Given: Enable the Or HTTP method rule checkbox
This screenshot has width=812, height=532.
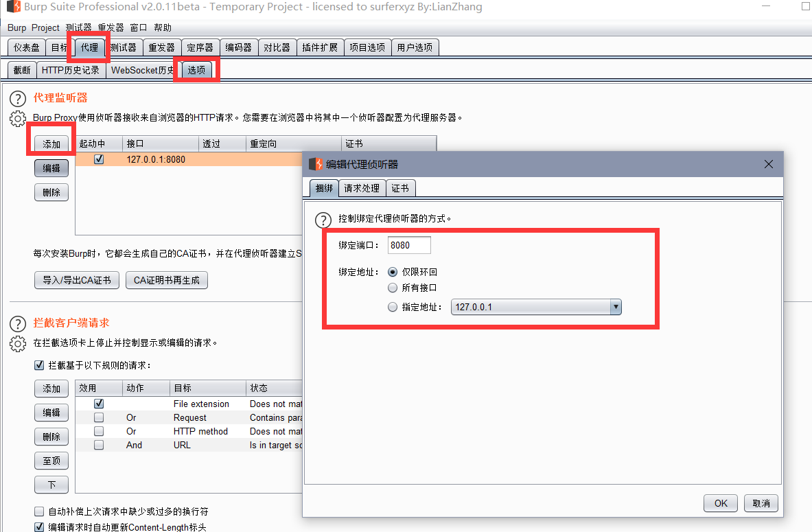Looking at the screenshot, I should pyautogui.click(x=99, y=432).
